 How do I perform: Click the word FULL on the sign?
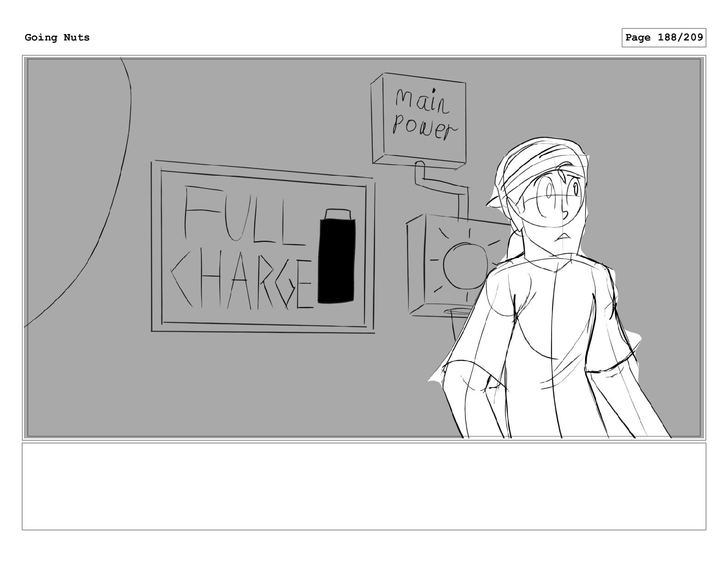244,215
